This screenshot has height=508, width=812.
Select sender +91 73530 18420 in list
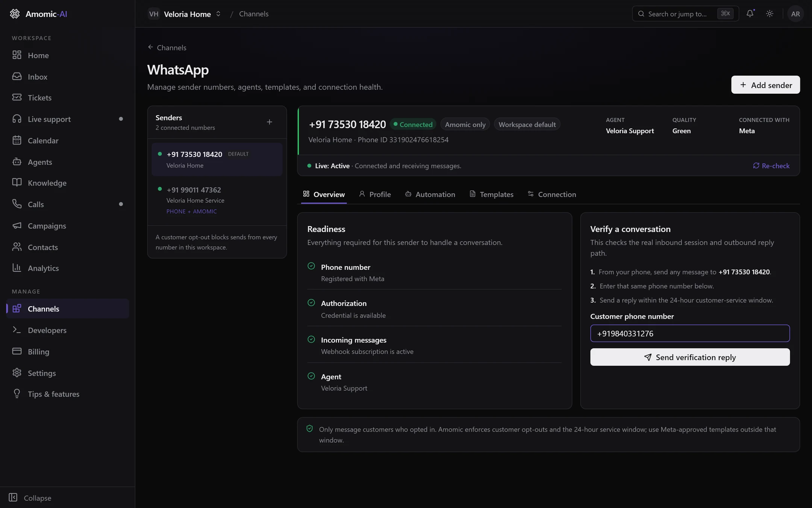tap(217, 160)
